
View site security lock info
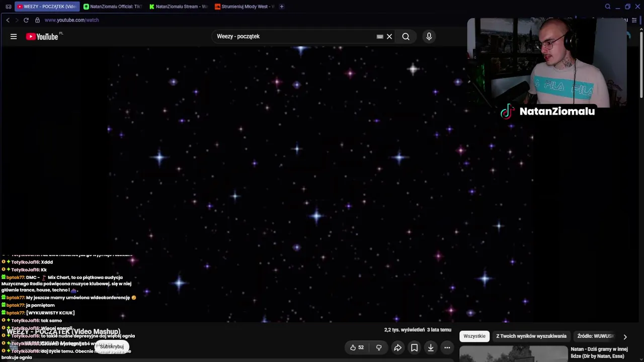pos(37,20)
